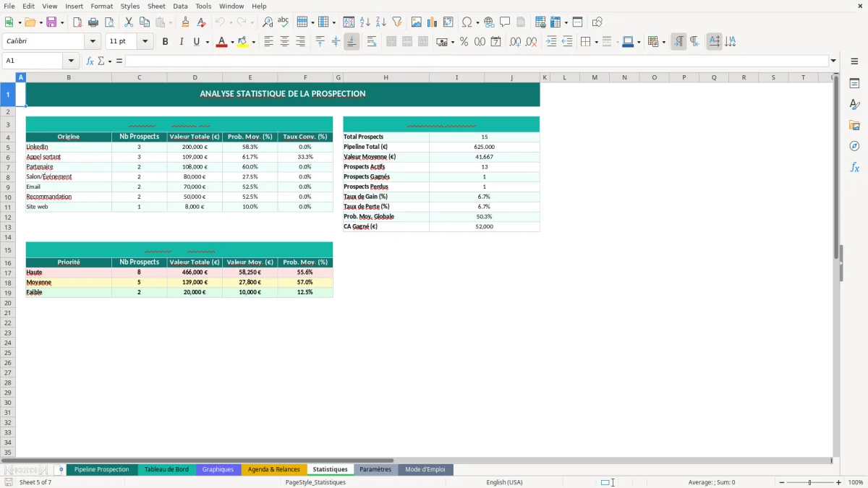Insert a comment
The width and height of the screenshot is (868, 488).
click(505, 22)
